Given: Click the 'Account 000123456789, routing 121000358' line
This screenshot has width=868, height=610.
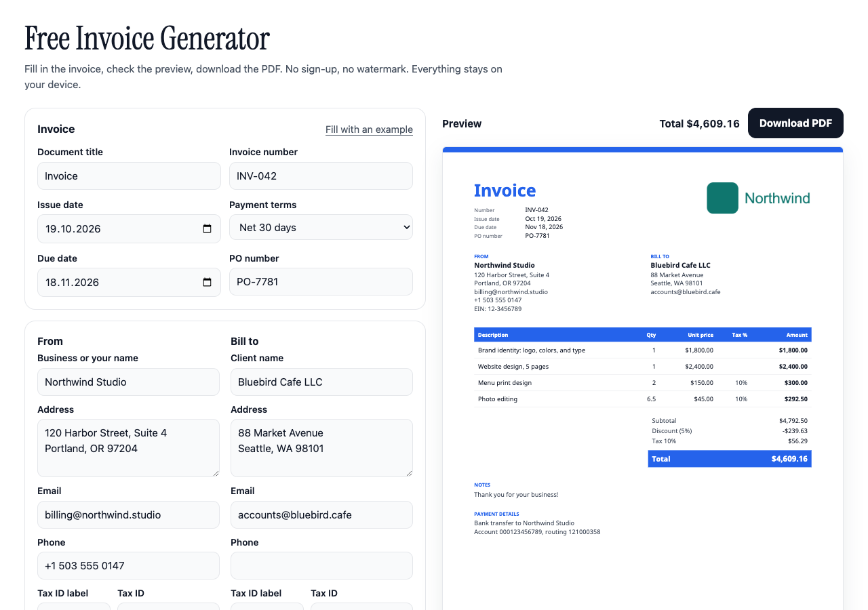Looking at the screenshot, I should pyautogui.click(x=537, y=532).
